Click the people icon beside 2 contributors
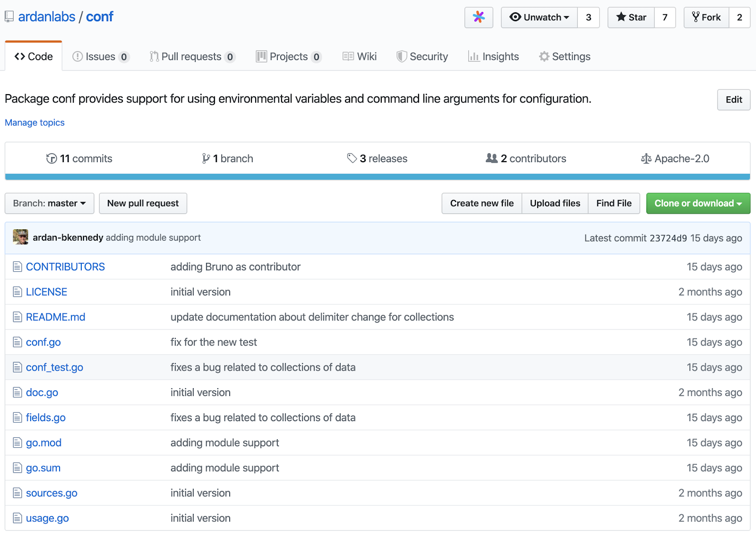This screenshot has height=537, width=756. click(x=491, y=158)
